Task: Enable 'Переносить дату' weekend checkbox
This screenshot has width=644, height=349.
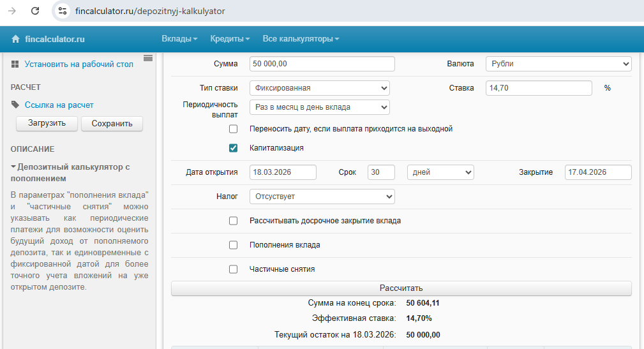Action: pyautogui.click(x=234, y=129)
